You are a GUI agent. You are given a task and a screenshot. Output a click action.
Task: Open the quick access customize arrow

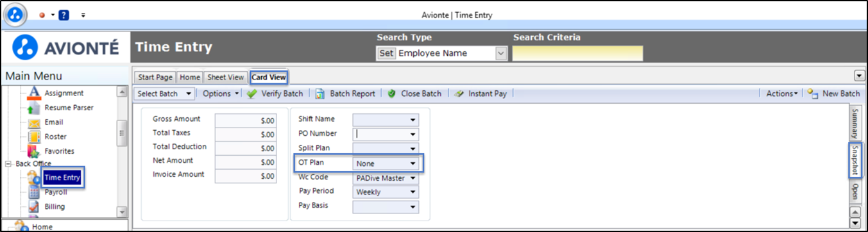83,15
